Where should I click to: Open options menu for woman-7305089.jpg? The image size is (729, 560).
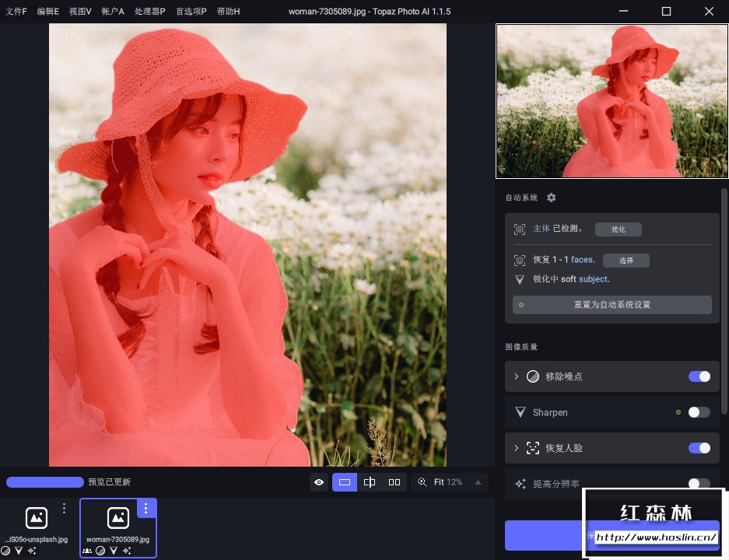point(146,509)
